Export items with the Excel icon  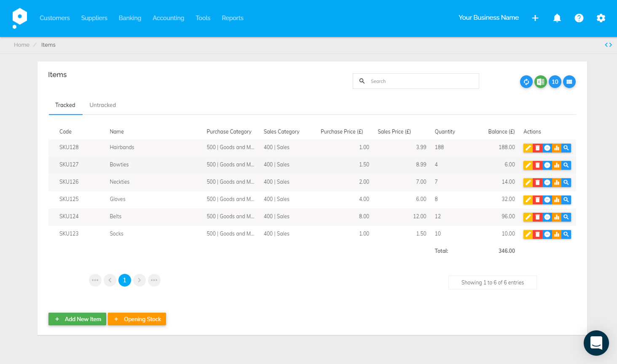click(541, 82)
